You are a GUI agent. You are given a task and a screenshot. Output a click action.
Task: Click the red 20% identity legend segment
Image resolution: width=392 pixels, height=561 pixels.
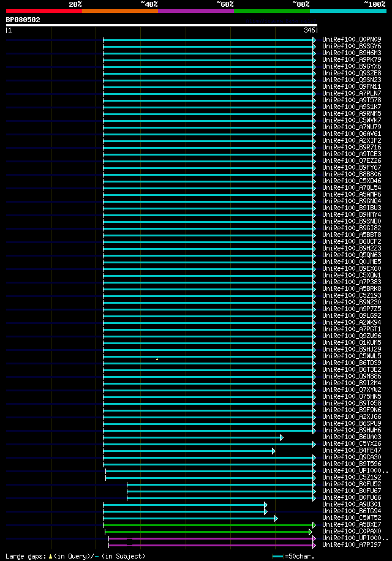click(x=44, y=11)
